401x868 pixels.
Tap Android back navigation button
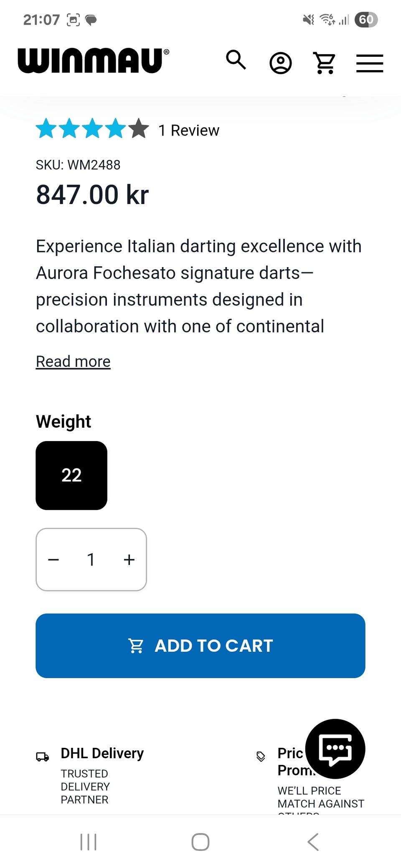point(313,842)
